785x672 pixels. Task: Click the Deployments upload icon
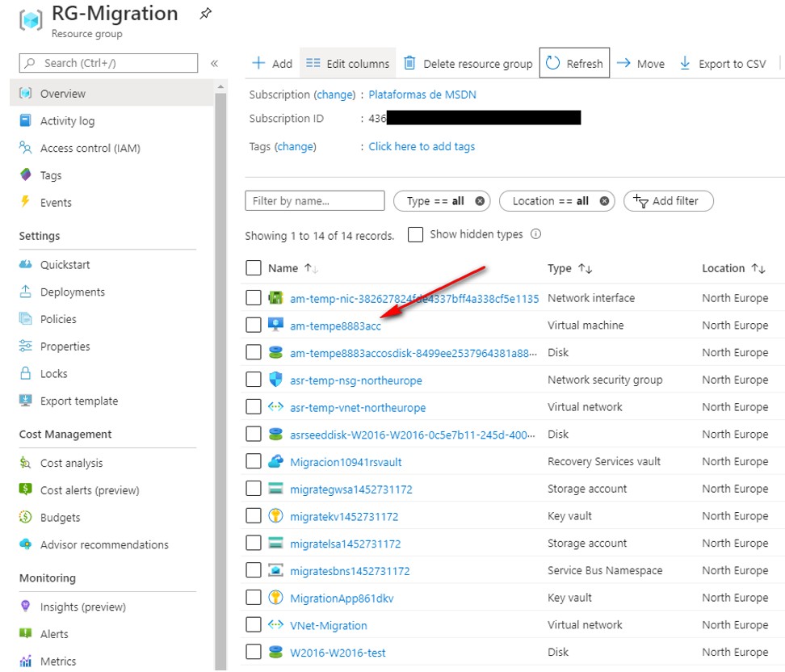[x=26, y=292]
